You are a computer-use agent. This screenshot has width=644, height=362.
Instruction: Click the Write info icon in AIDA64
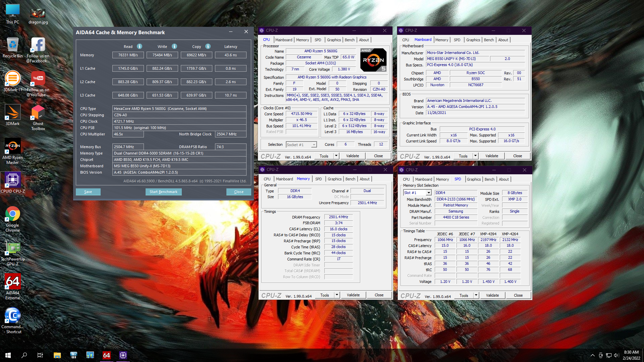(x=174, y=46)
